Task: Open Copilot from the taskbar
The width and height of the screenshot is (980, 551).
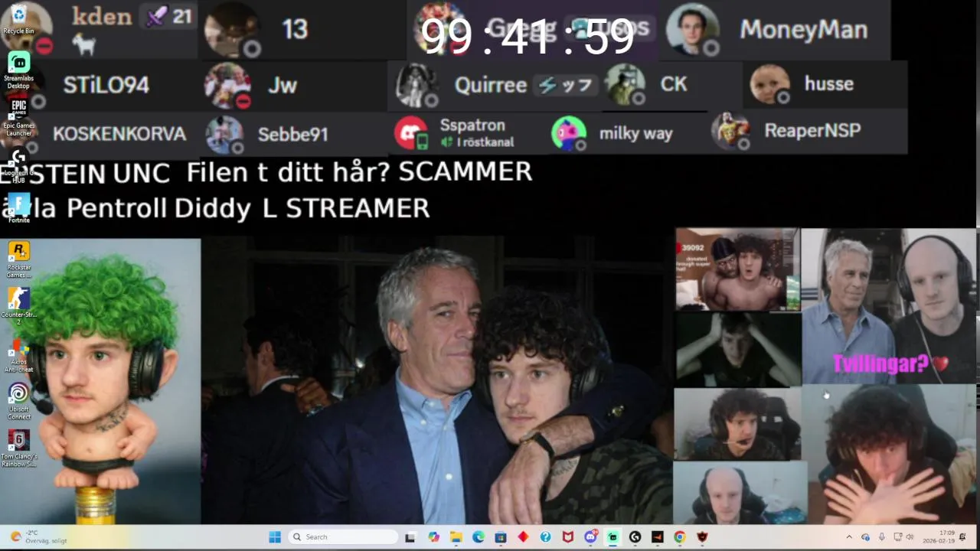Action: (x=433, y=537)
